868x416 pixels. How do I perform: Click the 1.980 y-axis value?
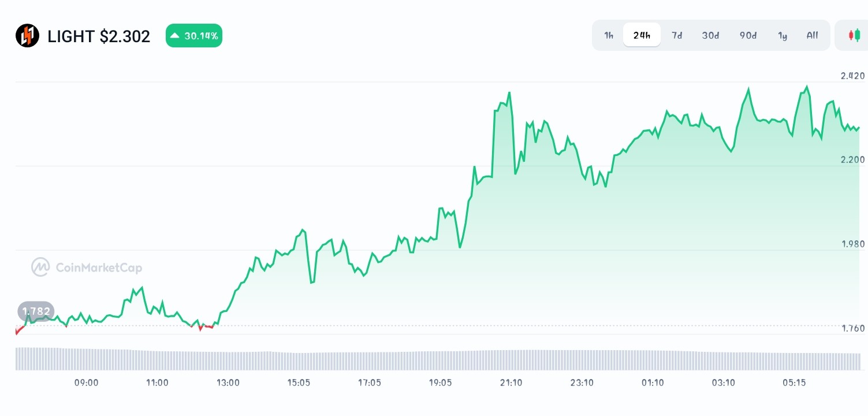tap(852, 244)
